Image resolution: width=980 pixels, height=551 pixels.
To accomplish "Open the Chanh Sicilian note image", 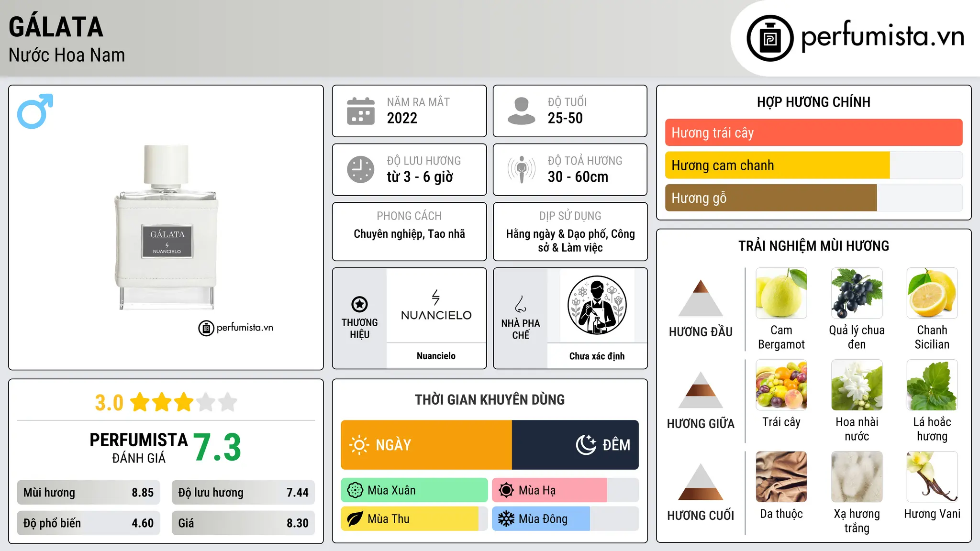I will 932,293.
